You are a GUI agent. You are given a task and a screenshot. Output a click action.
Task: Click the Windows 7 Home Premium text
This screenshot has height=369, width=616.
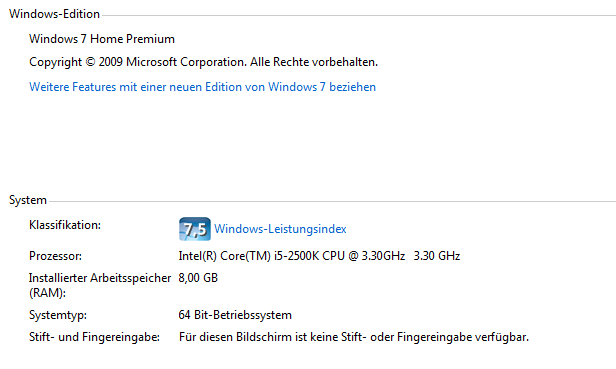[102, 39]
